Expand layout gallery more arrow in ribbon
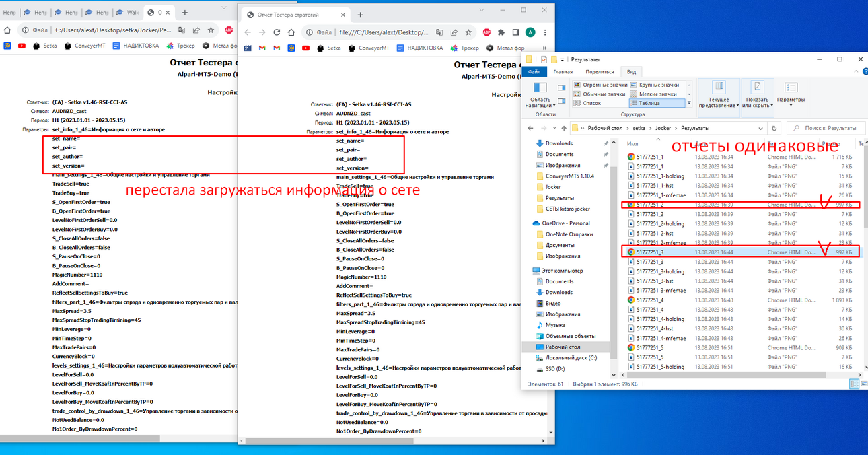Screen dimensions: 868x455 688,104
